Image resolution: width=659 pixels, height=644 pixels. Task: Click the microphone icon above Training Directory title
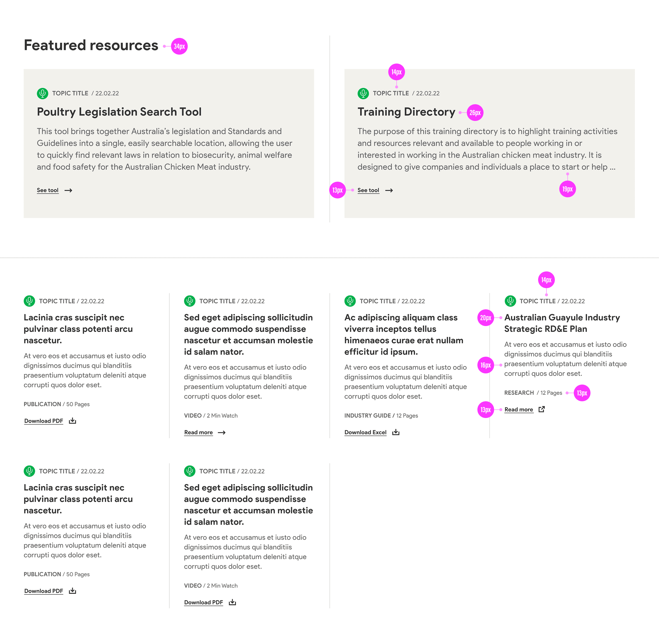[363, 93]
